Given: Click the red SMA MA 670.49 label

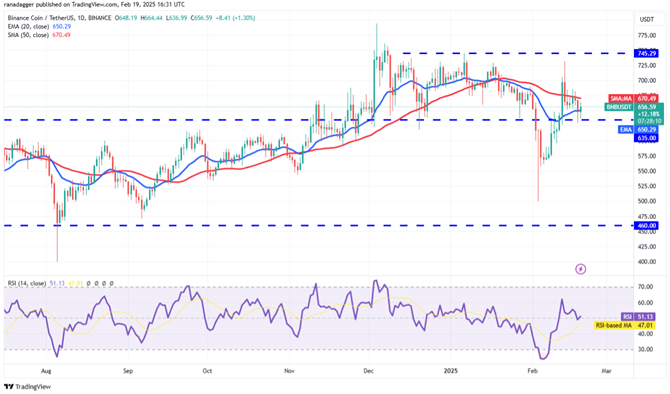Looking at the screenshot, I should pyautogui.click(x=633, y=98).
